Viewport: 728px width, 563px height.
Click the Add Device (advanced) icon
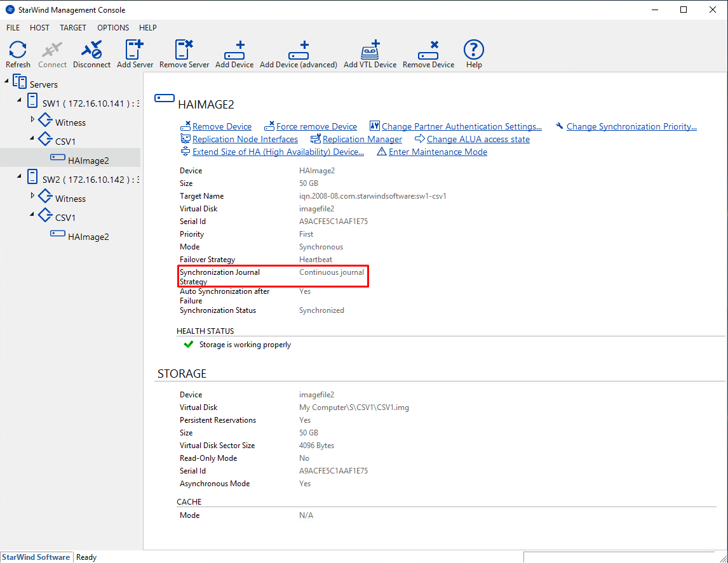click(299, 50)
